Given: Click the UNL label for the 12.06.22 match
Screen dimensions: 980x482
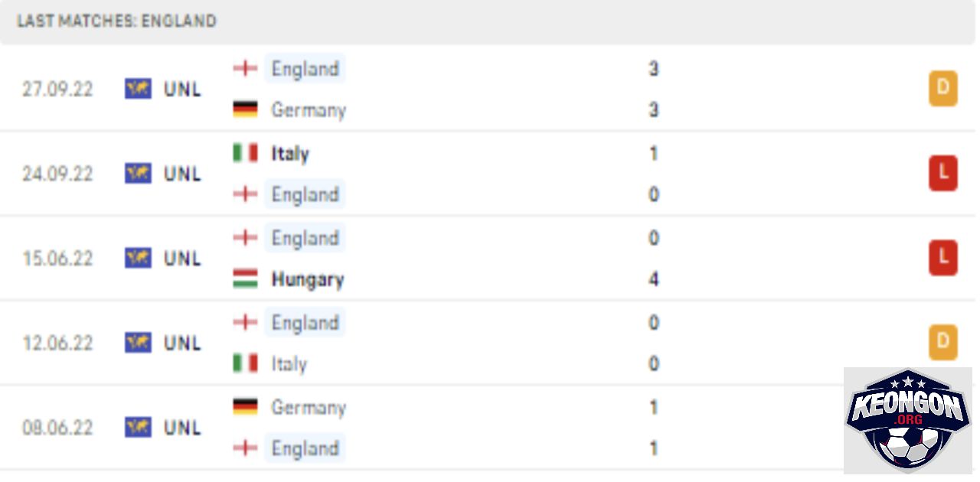Looking at the screenshot, I should click(x=182, y=343).
